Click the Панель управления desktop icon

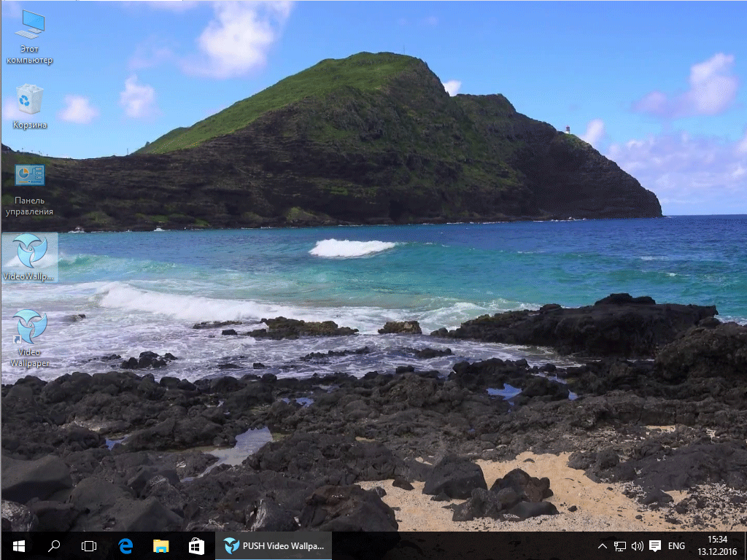pos(29,176)
